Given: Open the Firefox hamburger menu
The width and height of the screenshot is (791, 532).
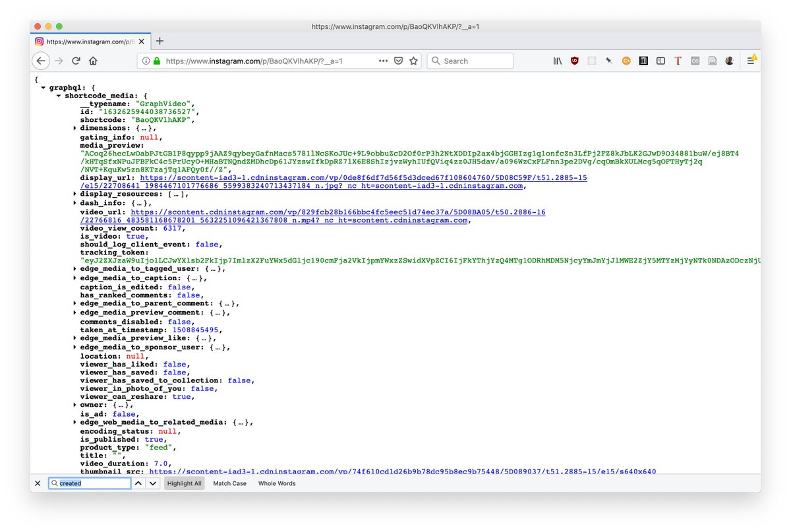Looking at the screenshot, I should pos(751,61).
